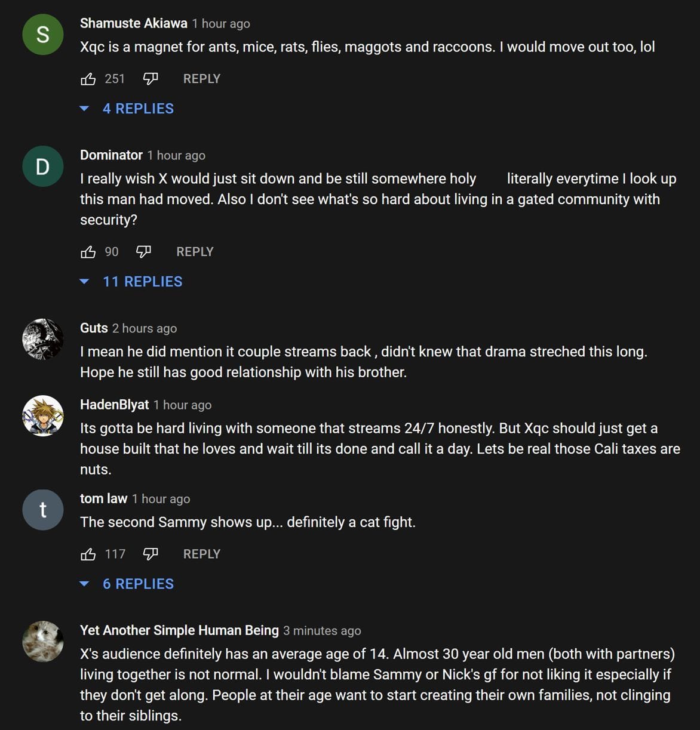This screenshot has height=730, width=700.
Task: Like Dominator's comment
Action: pyautogui.click(x=88, y=252)
